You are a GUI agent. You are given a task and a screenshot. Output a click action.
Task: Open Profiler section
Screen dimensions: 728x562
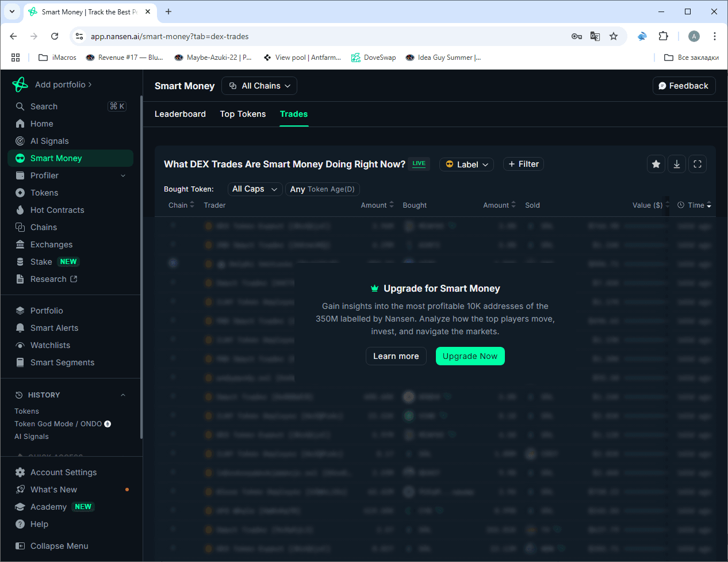(x=70, y=175)
